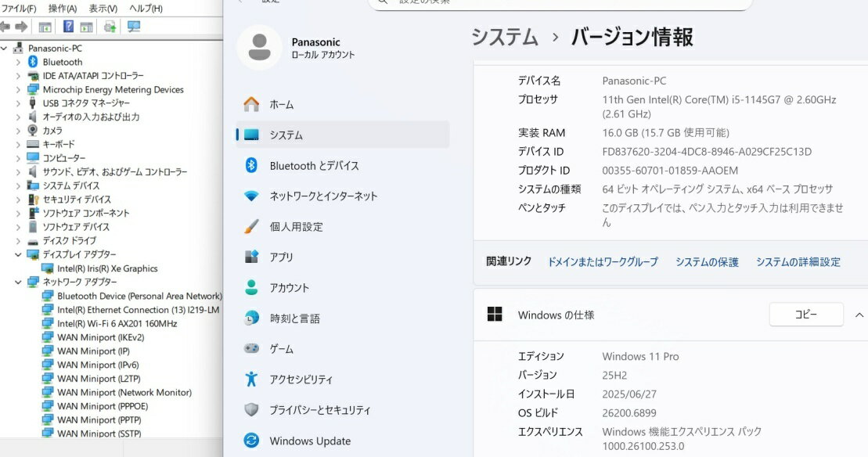Click the scan for hardware changes monitor icon
Screen dimensions: 868x457
point(134,27)
